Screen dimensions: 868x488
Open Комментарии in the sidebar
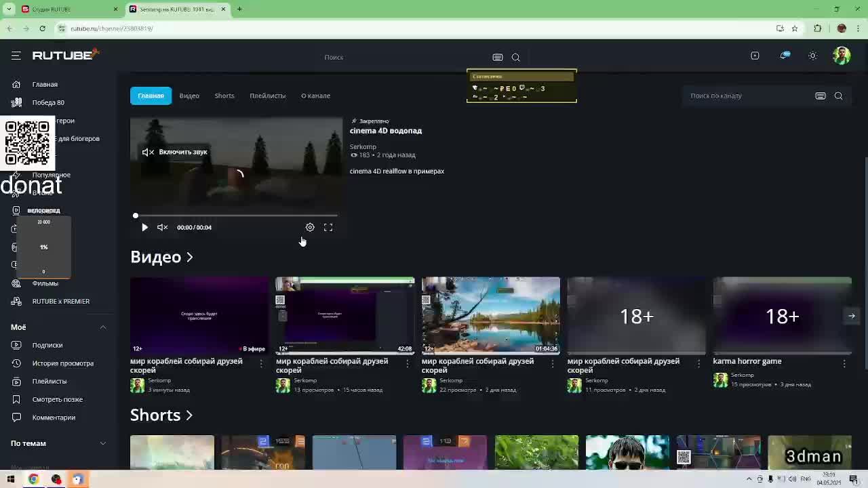pyautogui.click(x=54, y=418)
